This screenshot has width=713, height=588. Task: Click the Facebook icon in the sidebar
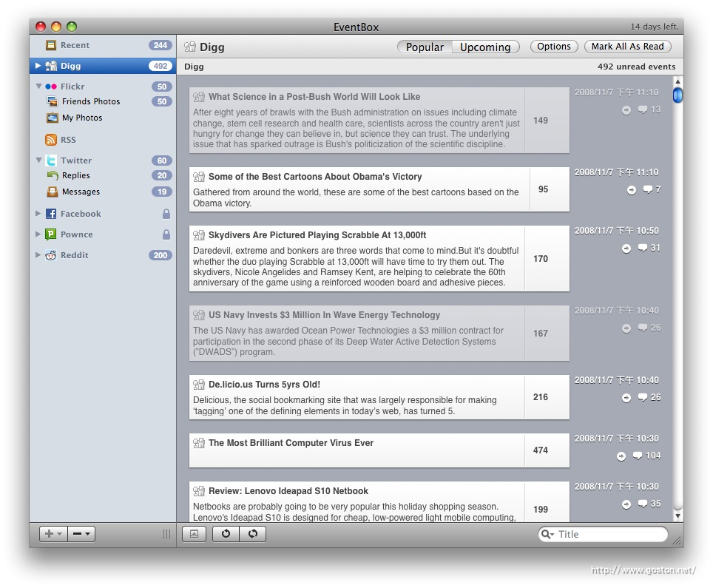click(x=51, y=214)
